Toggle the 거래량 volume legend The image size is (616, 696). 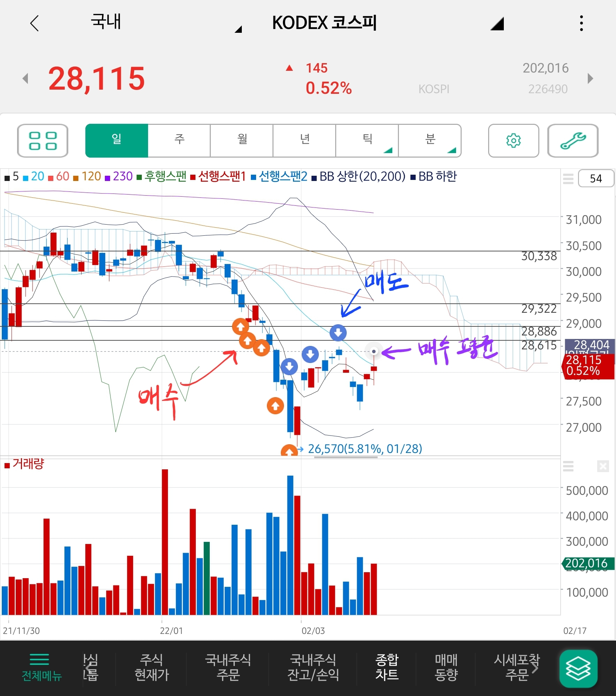click(24, 464)
